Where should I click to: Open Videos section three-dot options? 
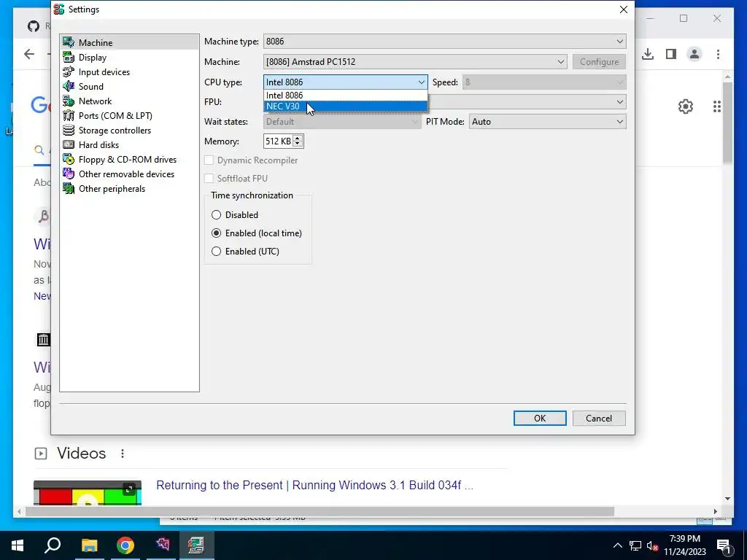coord(123,454)
